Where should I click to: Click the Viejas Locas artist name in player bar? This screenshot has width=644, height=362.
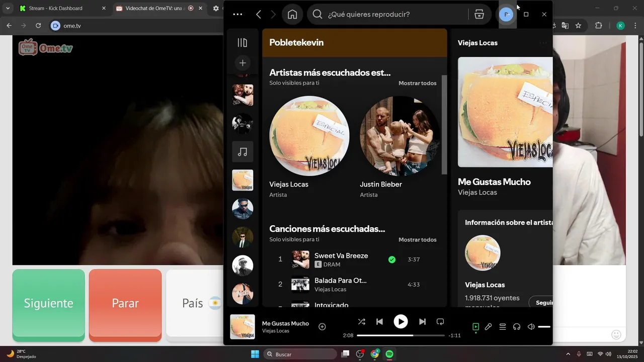[276, 331]
